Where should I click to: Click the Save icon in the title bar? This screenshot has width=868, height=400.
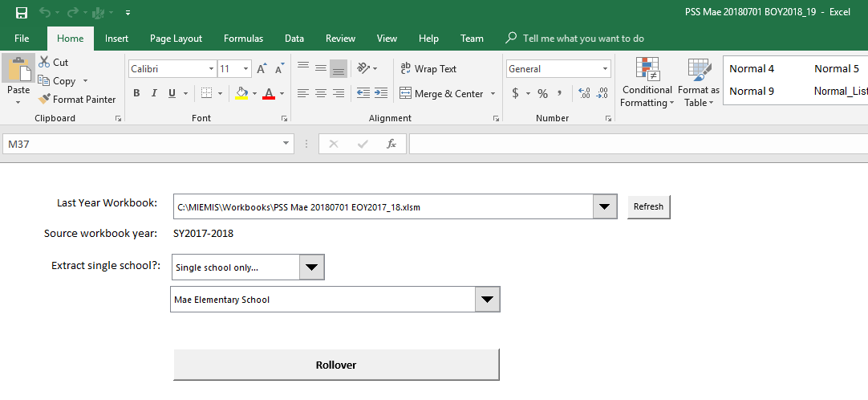[22, 13]
